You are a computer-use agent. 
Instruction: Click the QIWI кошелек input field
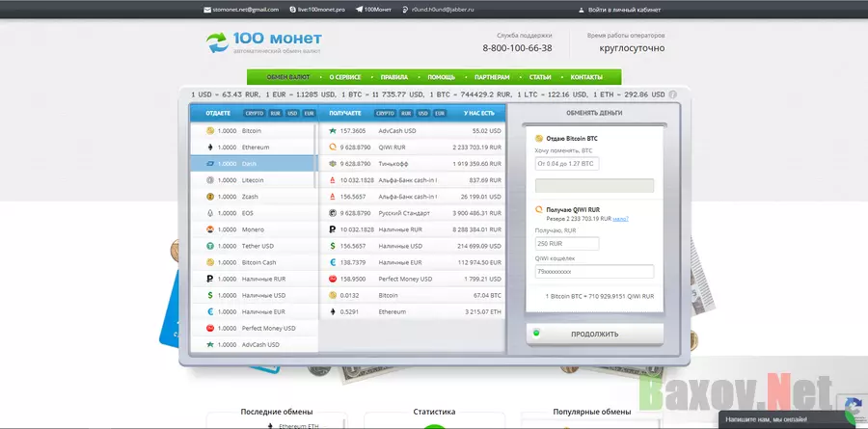594,271
